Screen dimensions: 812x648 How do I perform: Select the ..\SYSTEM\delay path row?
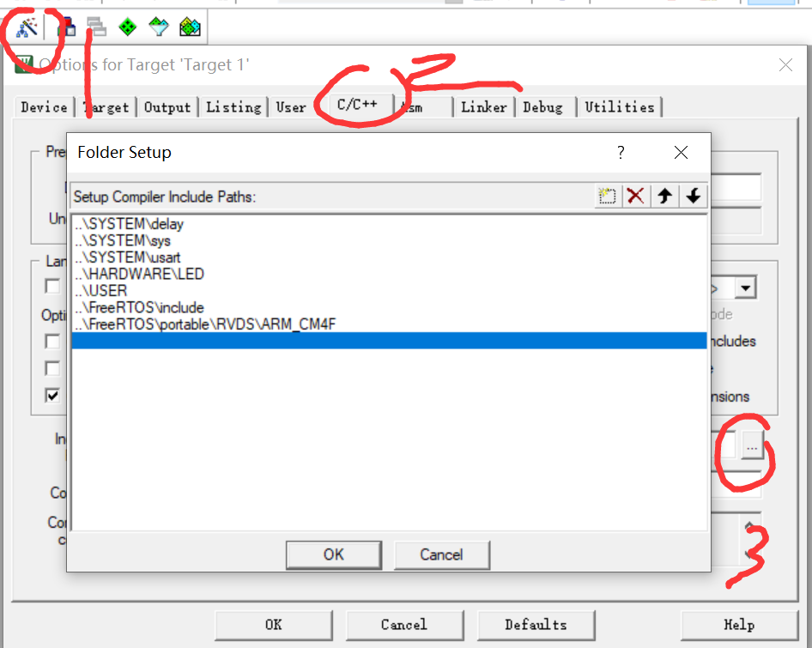(x=389, y=224)
